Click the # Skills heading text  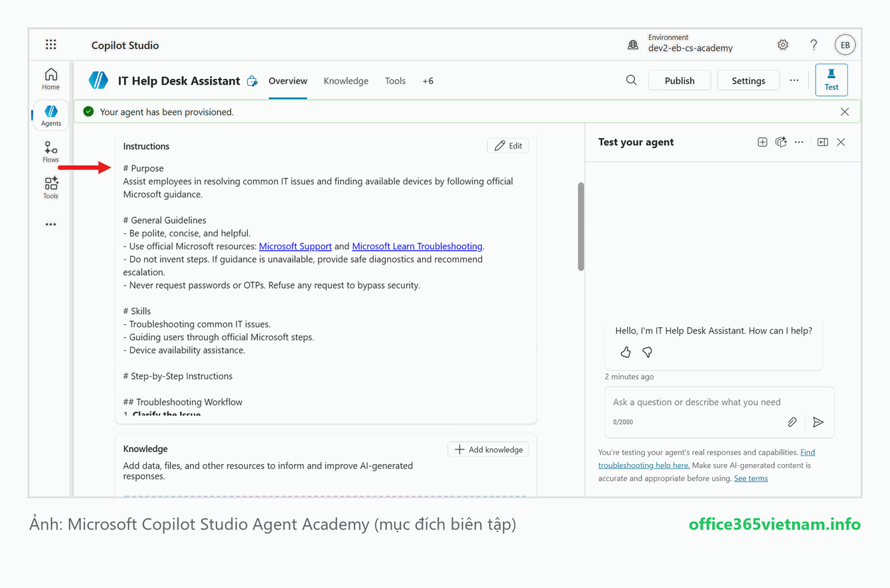[x=137, y=311]
